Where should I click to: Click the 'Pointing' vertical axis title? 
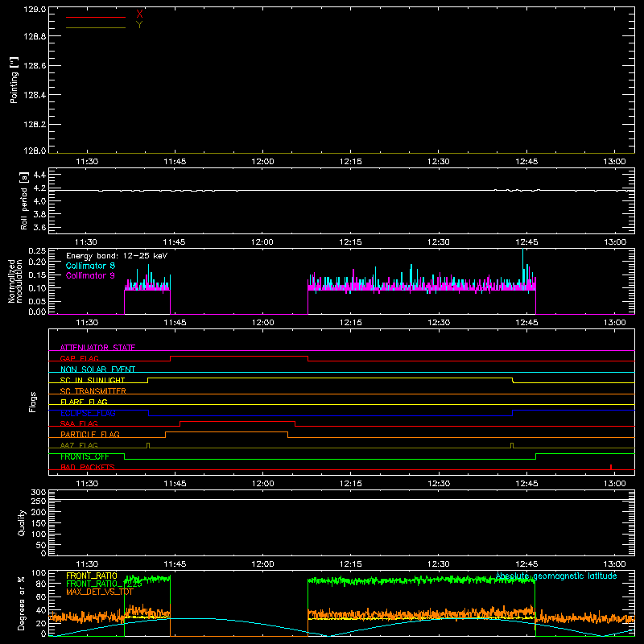point(14,80)
